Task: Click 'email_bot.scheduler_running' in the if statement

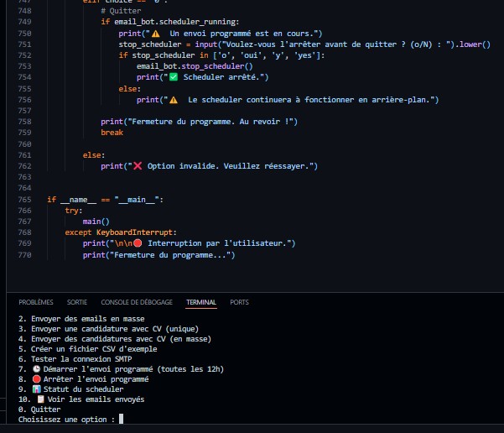Action: [x=175, y=22]
